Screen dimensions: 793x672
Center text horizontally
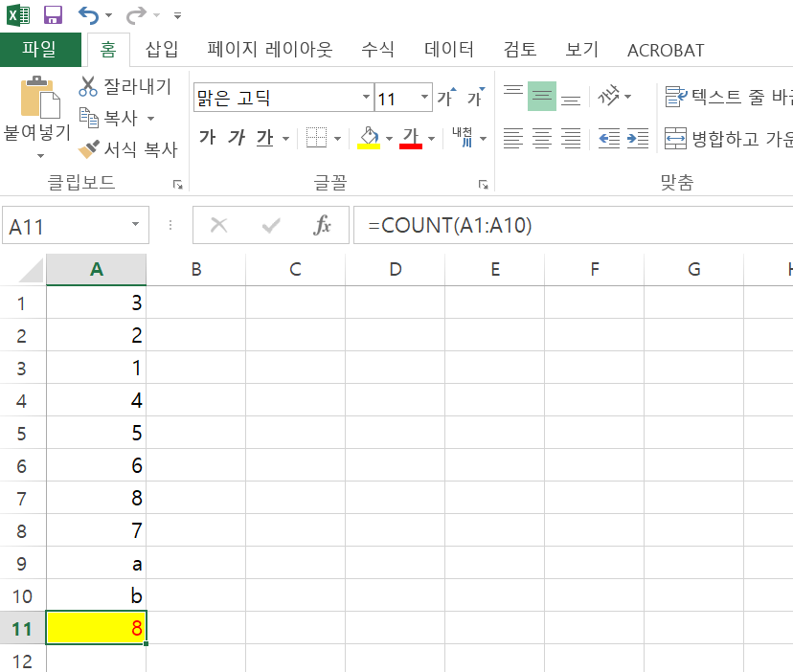[542, 138]
